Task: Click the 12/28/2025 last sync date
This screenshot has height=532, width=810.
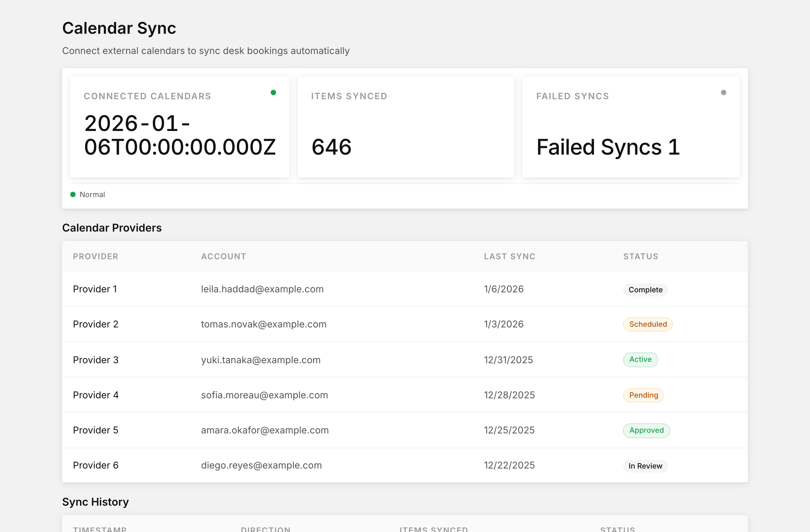Action: [510, 395]
